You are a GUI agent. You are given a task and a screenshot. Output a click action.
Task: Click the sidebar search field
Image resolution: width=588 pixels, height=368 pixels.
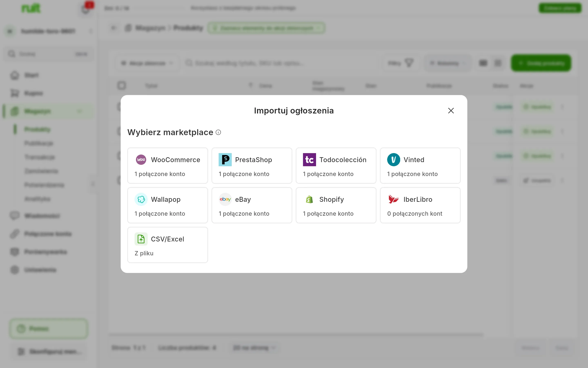[49, 54]
